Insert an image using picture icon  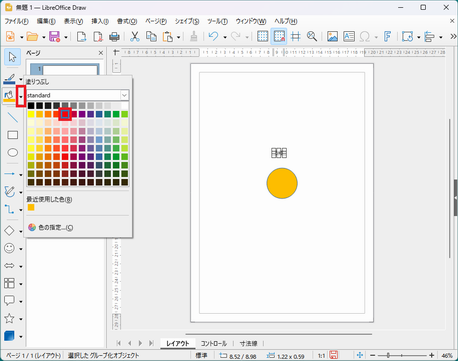point(332,36)
